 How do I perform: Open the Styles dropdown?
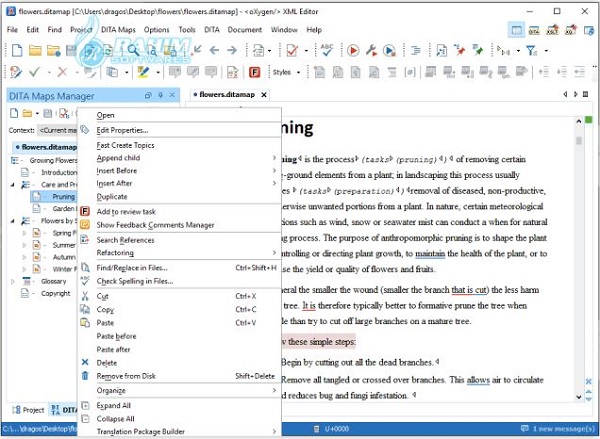[287, 72]
